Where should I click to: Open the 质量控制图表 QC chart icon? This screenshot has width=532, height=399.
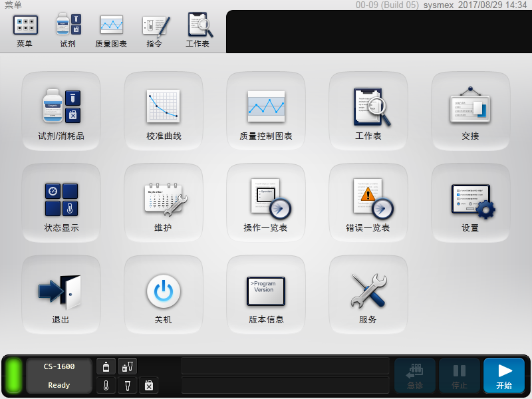(266, 110)
